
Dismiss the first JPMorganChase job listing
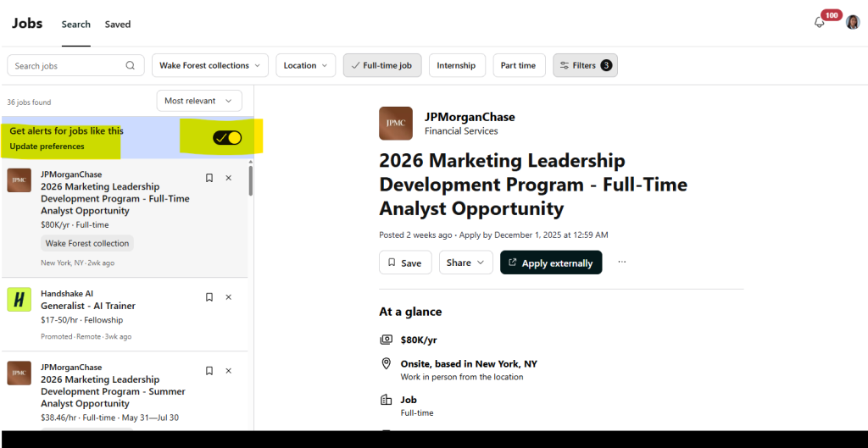(x=228, y=178)
